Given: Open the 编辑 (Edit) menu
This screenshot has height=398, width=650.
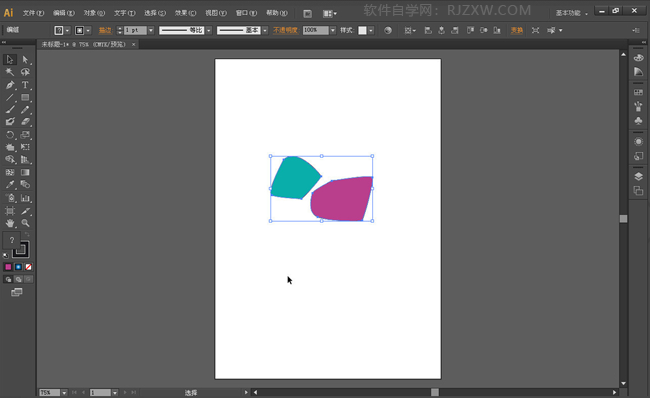Looking at the screenshot, I should [64, 13].
